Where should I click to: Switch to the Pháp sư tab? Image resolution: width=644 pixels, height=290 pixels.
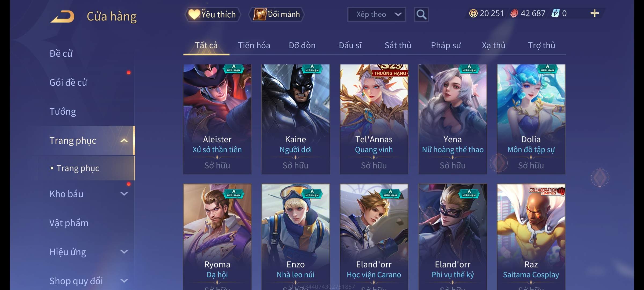pyautogui.click(x=446, y=45)
